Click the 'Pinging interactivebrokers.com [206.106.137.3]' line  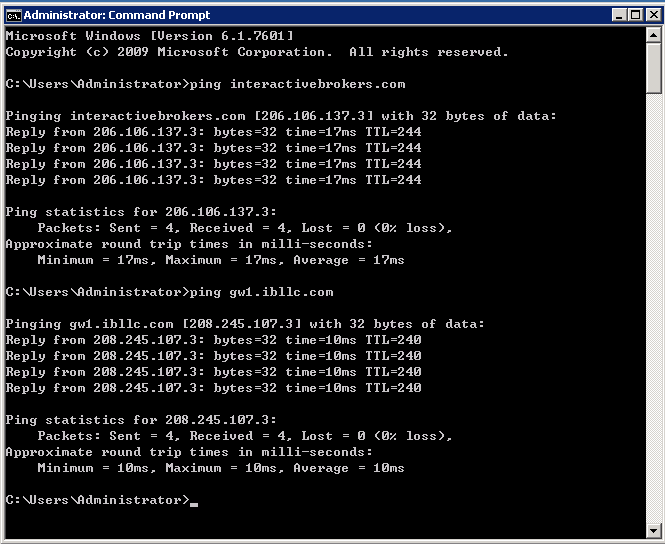[x=281, y=116]
